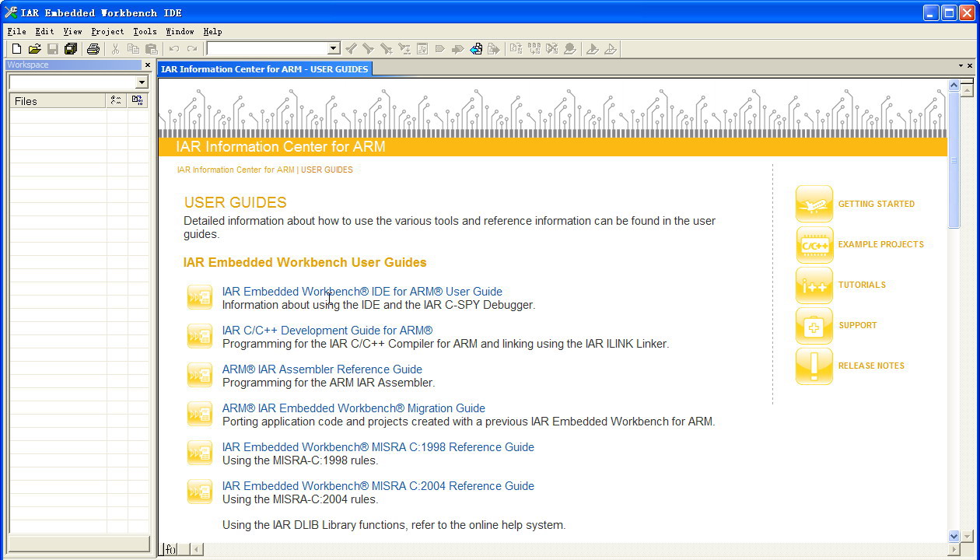980x560 pixels.
Task: Click the Save diskette icon
Action: 52,49
